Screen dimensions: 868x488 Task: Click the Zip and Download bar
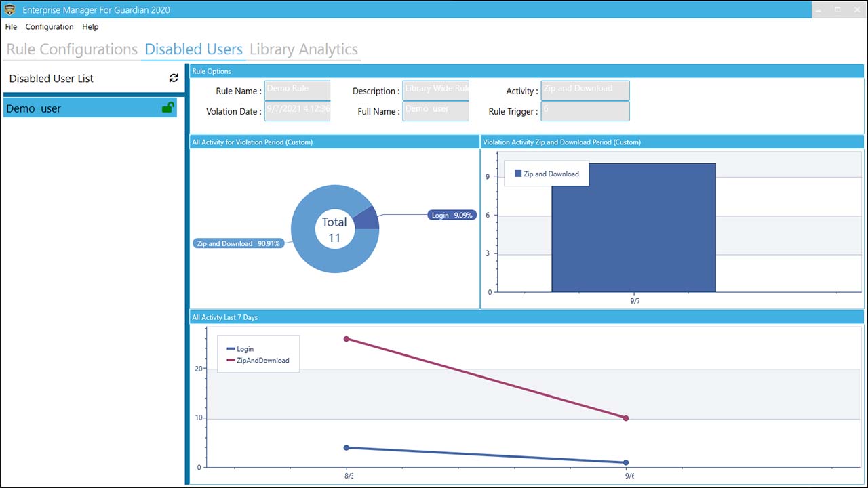(x=633, y=228)
